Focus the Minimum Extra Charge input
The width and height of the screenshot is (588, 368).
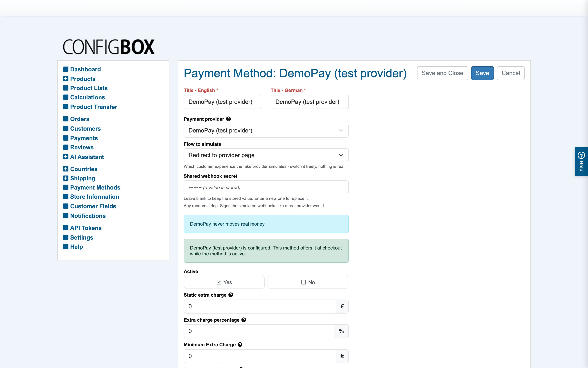[260, 356]
